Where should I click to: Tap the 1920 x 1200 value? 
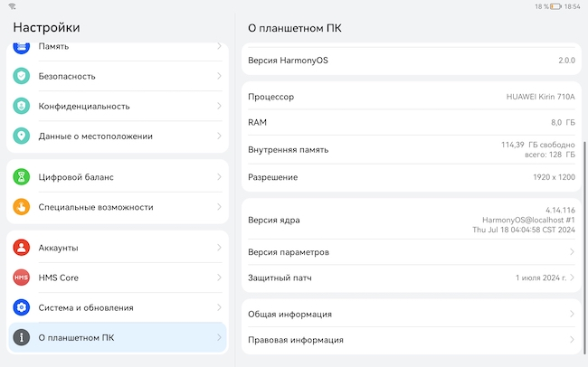(x=554, y=177)
